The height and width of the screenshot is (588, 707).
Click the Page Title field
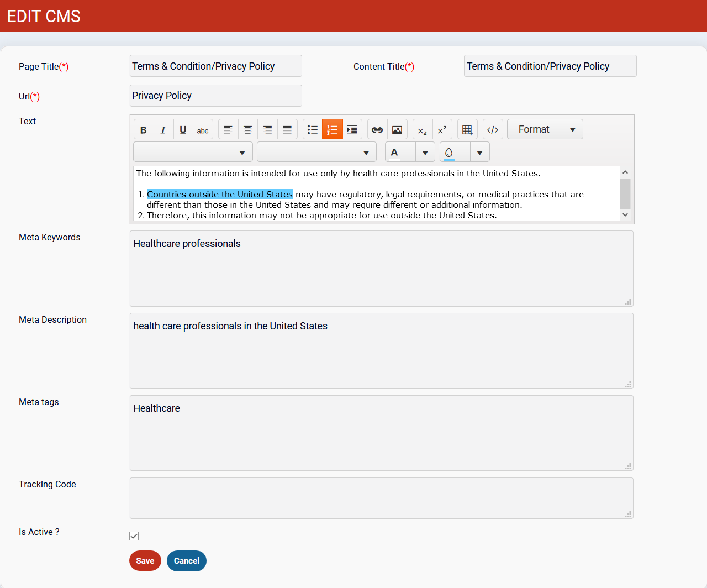pos(216,66)
